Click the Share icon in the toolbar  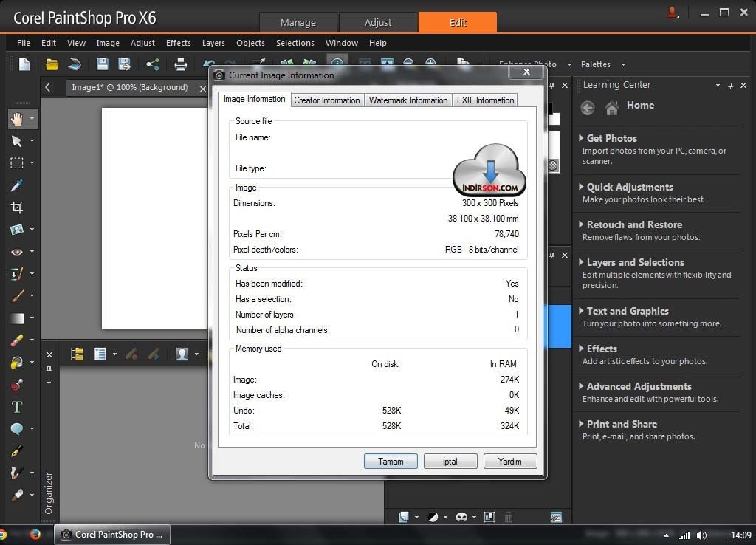(x=152, y=64)
